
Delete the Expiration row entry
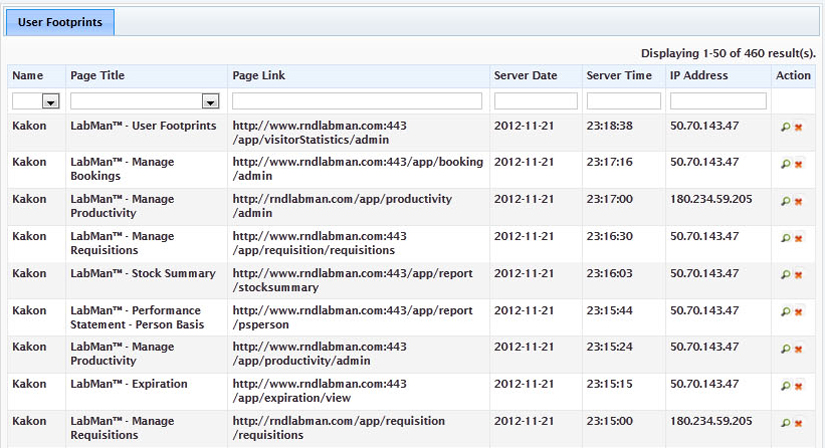pyautogui.click(x=798, y=386)
